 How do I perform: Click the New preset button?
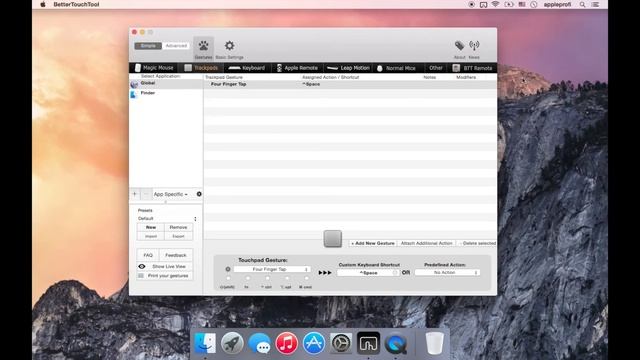pyautogui.click(x=151, y=227)
